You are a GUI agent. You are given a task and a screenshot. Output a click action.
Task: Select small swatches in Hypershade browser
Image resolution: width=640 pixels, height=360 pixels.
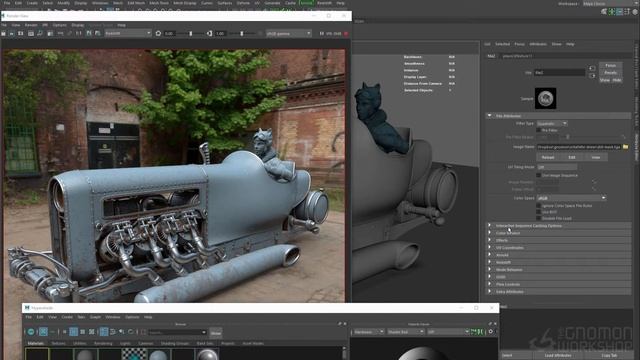[64, 332]
